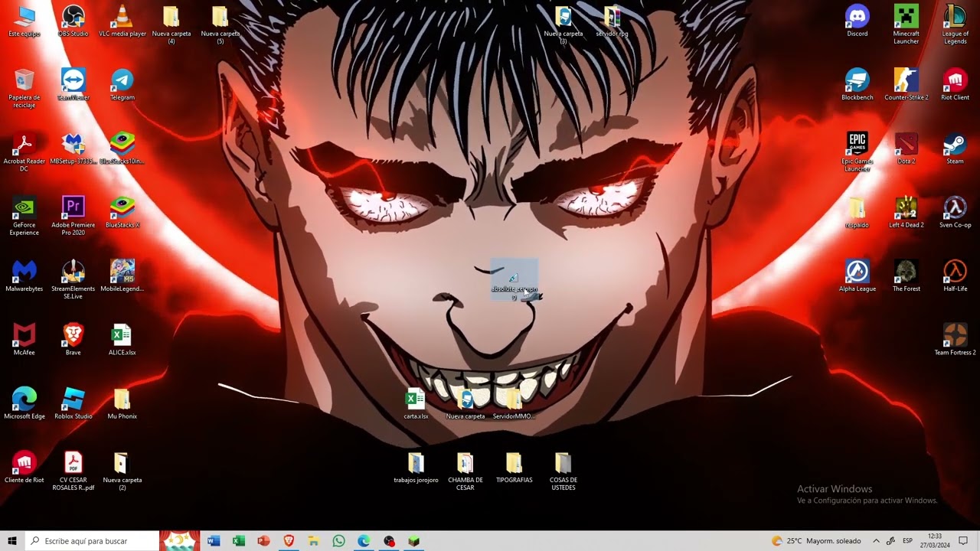Select the Este equipo desktop icon
The height and width of the screenshot is (551, 980).
tap(24, 21)
